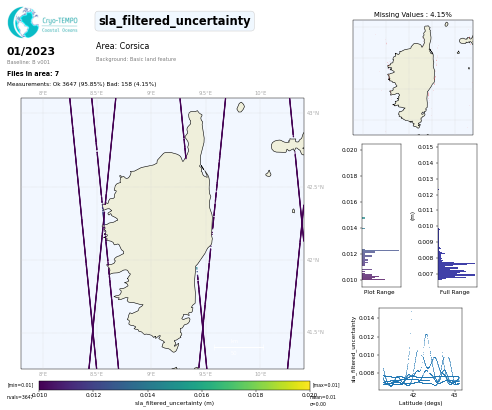The image size is (492, 410).
Task: Click the Cryo-TEMPO globe logo
Action: [23, 22]
